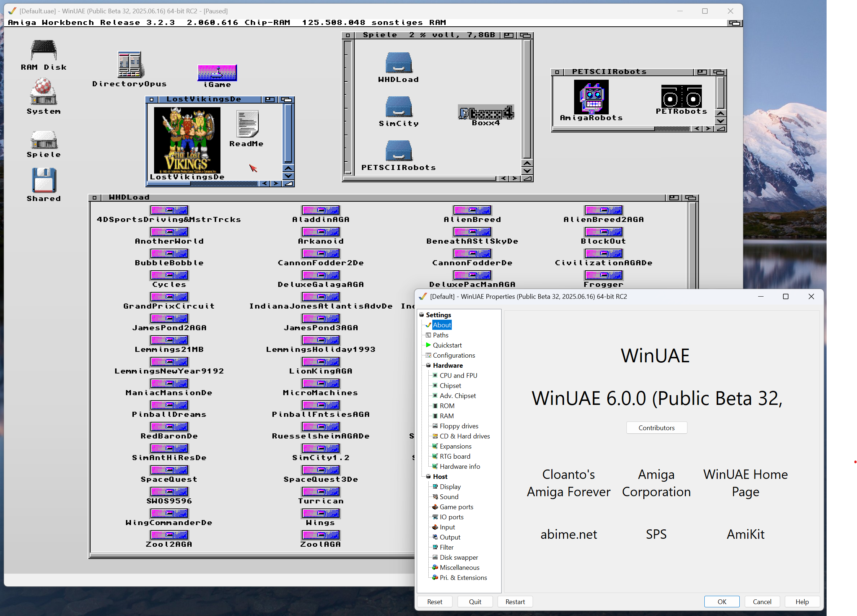This screenshot has width=857, height=616.
Task: Select the ZoolAGA game icon
Action: point(321,535)
